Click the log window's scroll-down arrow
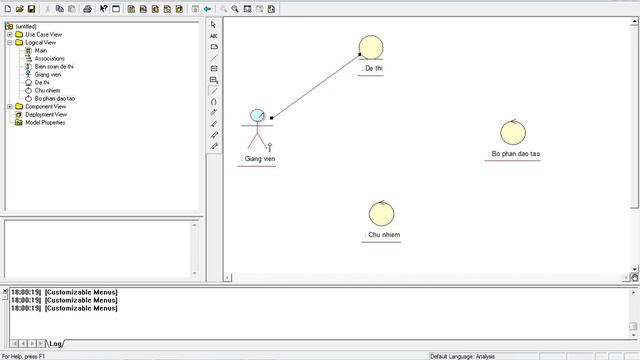 click(x=633, y=336)
